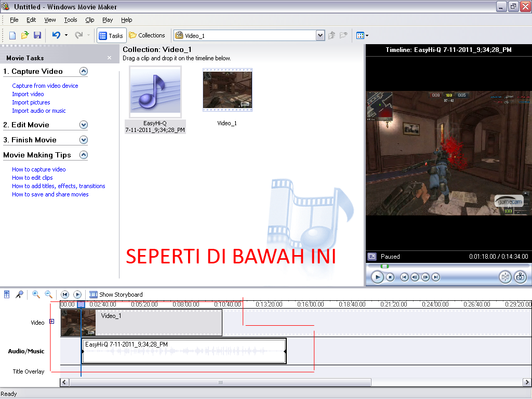Close the Movie Tasks pane
This screenshot has width=532, height=399.
point(109,58)
